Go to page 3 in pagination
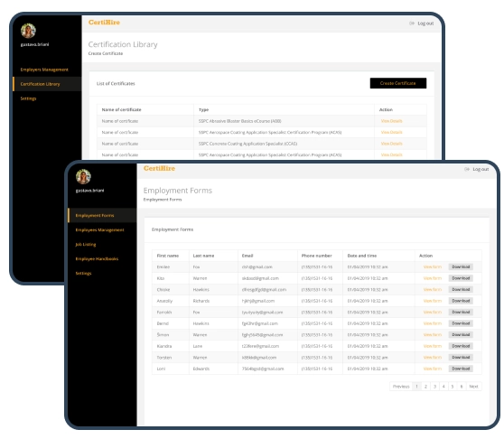 [434, 387]
